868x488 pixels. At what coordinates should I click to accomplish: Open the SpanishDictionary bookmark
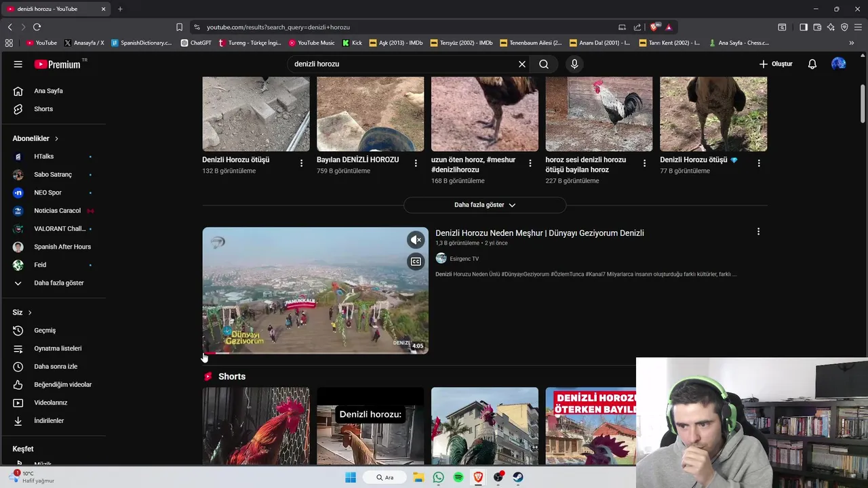click(142, 43)
